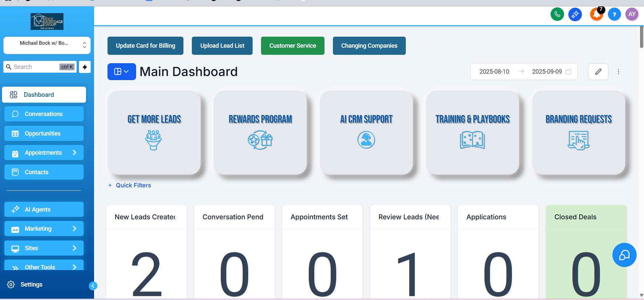Open the blue AI sparkle assistant icon
This screenshot has width=644, height=300.
[x=575, y=14]
